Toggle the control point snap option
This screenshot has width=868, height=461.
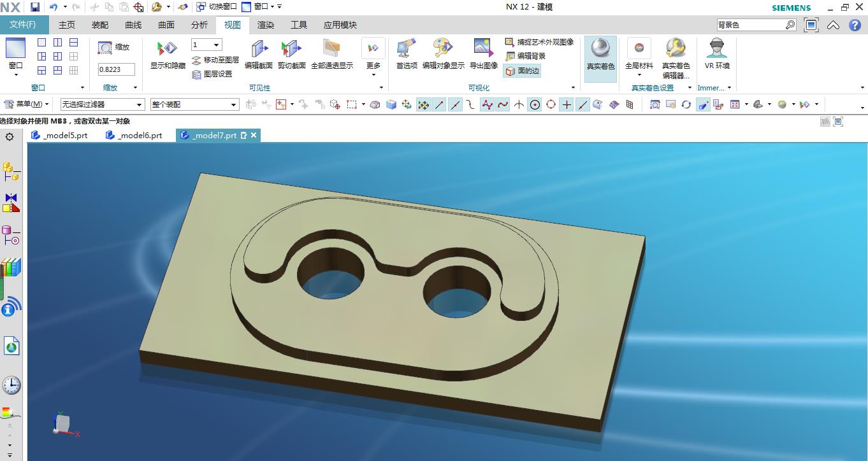point(471,104)
